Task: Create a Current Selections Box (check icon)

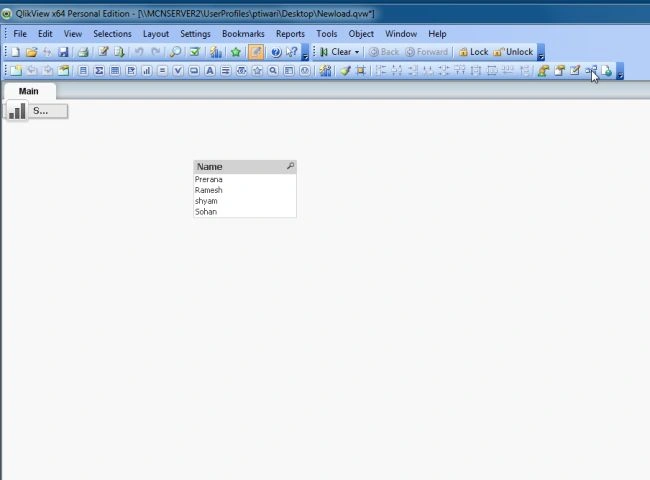Action: [178, 71]
